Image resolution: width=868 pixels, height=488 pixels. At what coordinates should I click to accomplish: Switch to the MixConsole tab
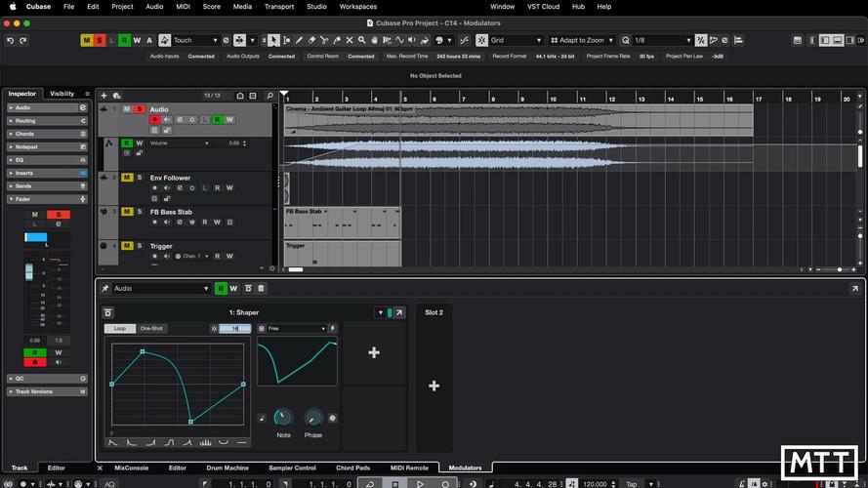click(x=132, y=468)
